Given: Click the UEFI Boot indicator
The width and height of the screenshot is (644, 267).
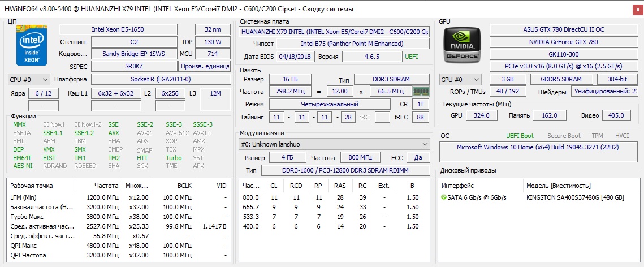Looking at the screenshot, I should [520, 136].
